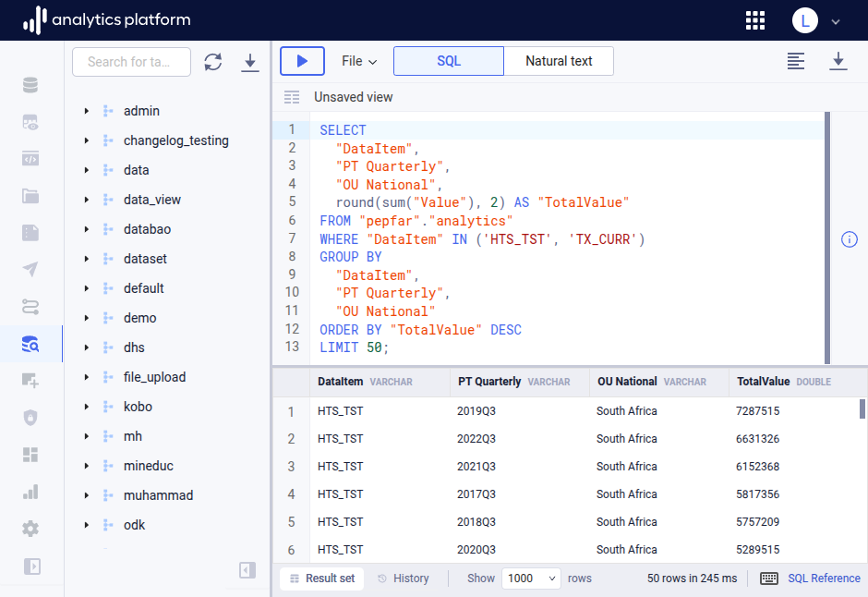This screenshot has width=868, height=597.
Task: Open the data preview sidebar icon
Action: click(x=30, y=122)
